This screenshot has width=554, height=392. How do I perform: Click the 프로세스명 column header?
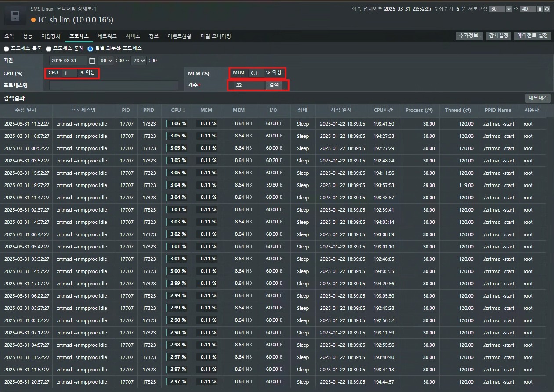(83, 110)
